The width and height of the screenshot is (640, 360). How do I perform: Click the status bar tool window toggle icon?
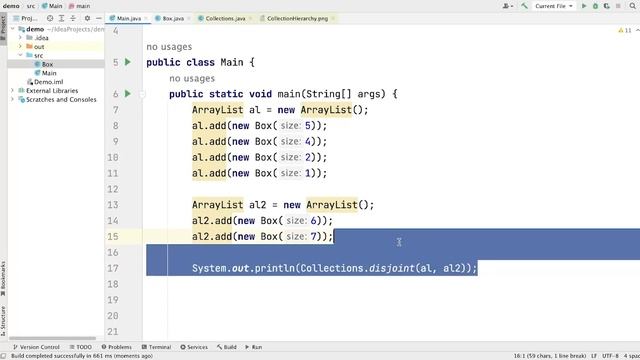click(x=3, y=356)
